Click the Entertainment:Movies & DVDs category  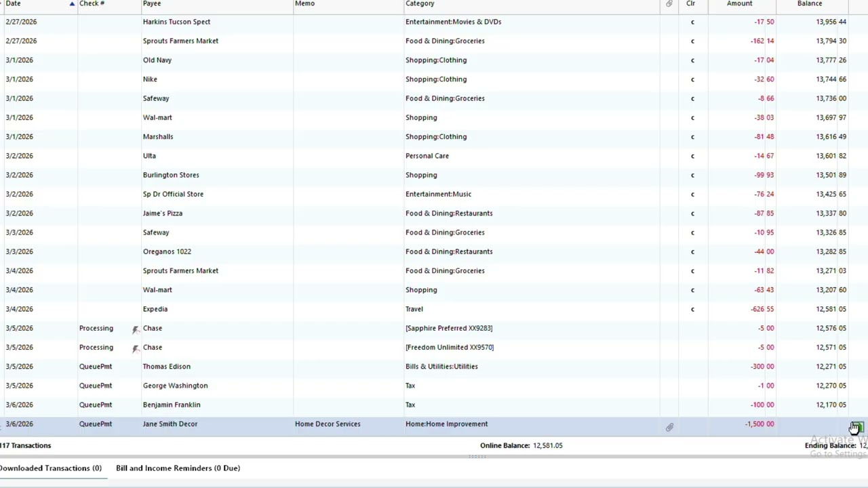coord(453,22)
